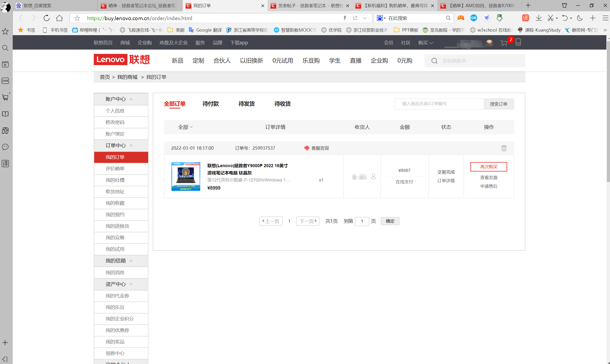The height and width of the screenshot is (364, 610).
Task: Collapse the 资产中心 section
Action: (131, 284)
